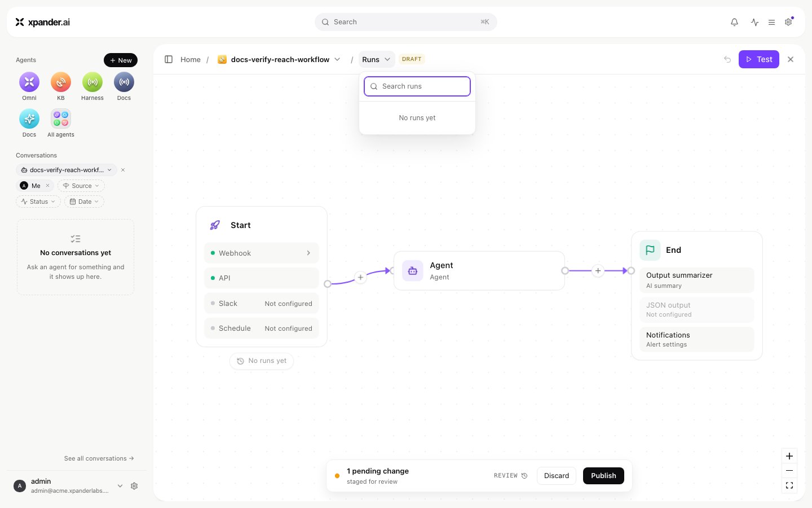Viewport: 812px width, 508px height.
Task: Expand the admin account menu chevron
Action: click(120, 486)
